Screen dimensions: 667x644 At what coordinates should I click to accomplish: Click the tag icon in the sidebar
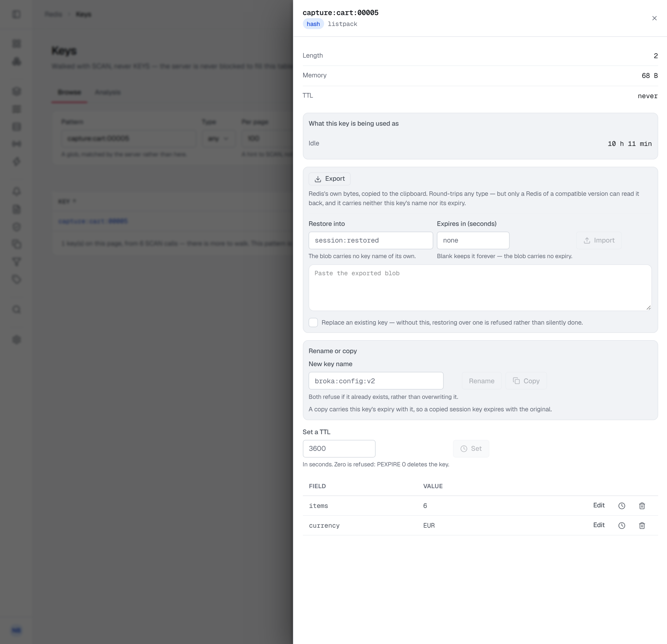click(16, 280)
